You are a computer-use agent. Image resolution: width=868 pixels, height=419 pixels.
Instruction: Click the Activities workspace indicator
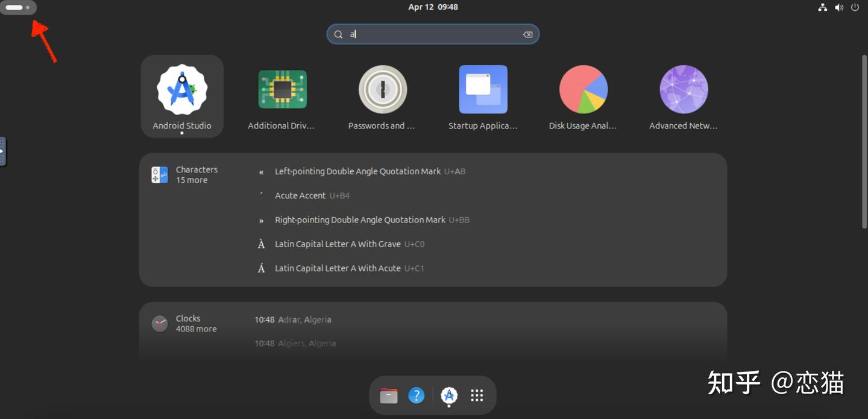pos(18,7)
